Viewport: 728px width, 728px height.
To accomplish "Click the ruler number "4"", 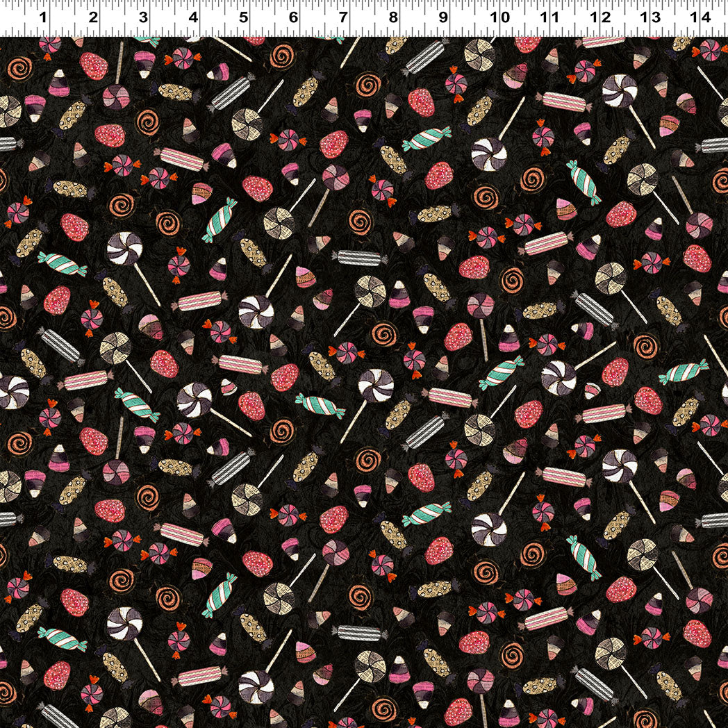I will point(193,17).
